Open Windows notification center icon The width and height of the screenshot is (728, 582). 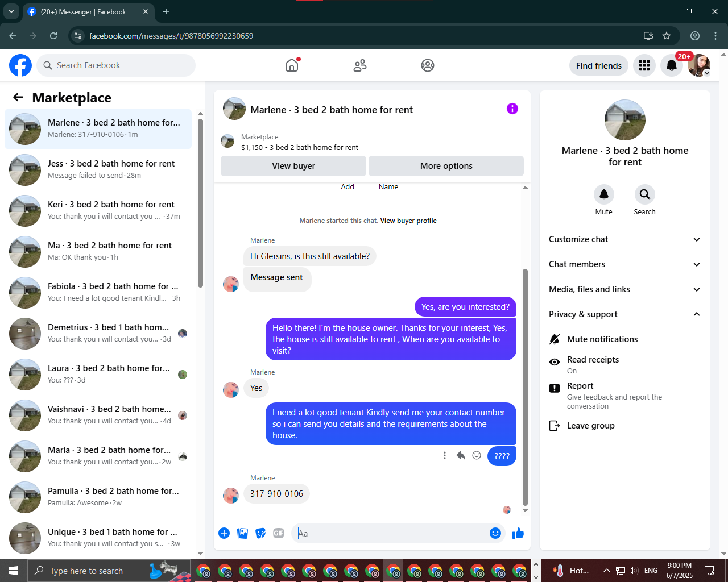[709, 571]
